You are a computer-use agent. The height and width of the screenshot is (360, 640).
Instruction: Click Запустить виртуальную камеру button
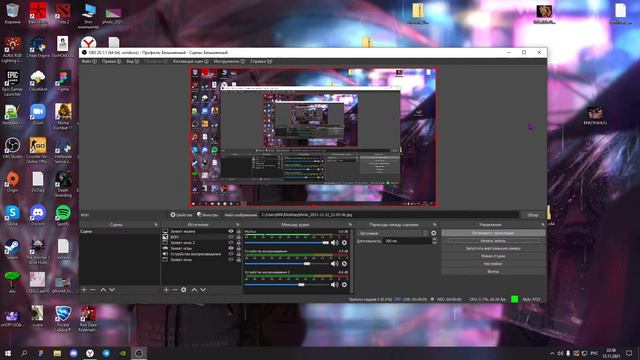click(493, 248)
